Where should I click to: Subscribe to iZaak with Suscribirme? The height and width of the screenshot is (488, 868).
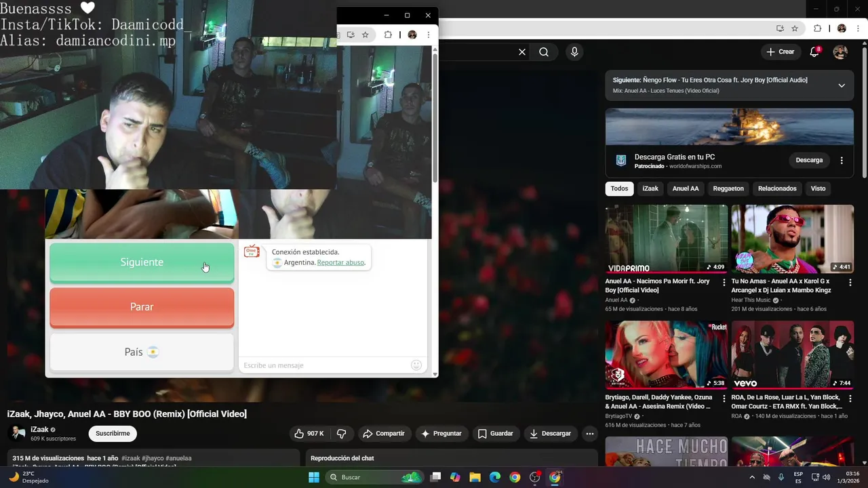pyautogui.click(x=113, y=434)
